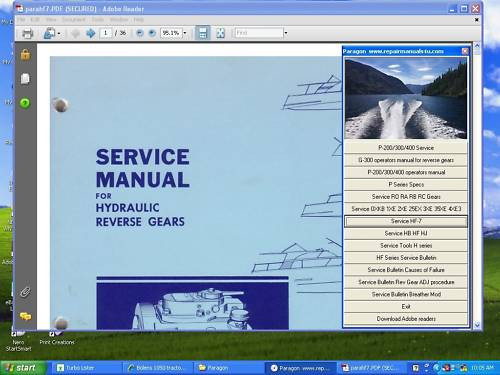
Task: Open the zoom percentage dropdown arrow
Action: [x=185, y=33]
